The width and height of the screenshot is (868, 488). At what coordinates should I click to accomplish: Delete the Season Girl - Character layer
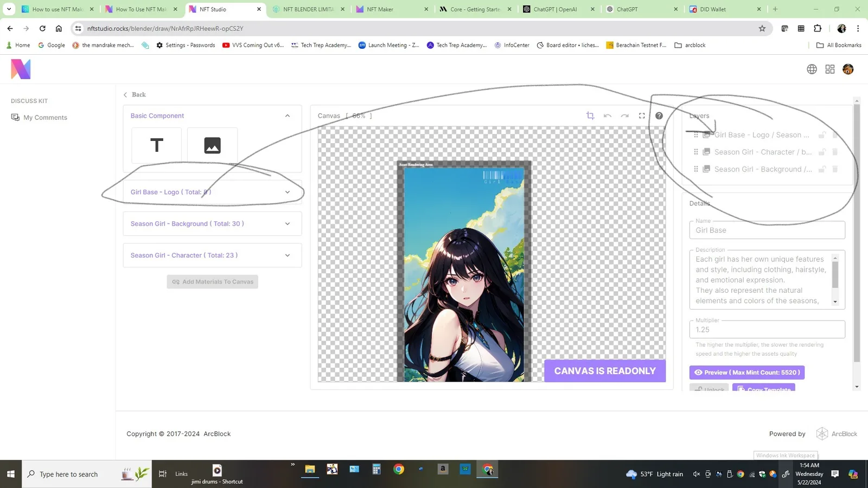tap(835, 152)
